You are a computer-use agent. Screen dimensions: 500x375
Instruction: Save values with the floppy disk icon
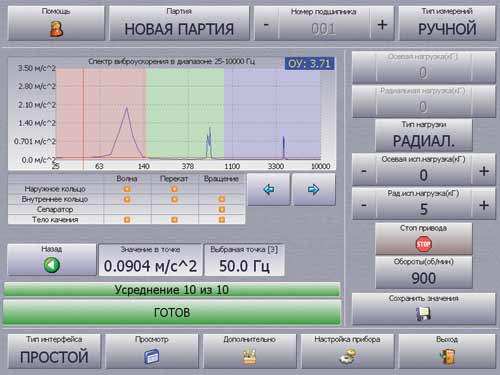pos(423,314)
